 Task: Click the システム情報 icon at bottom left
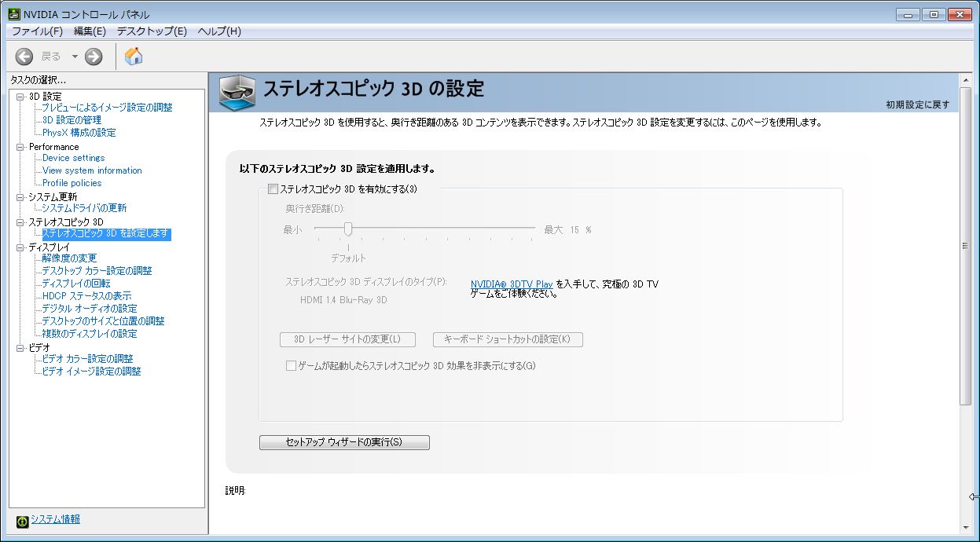[x=22, y=521]
